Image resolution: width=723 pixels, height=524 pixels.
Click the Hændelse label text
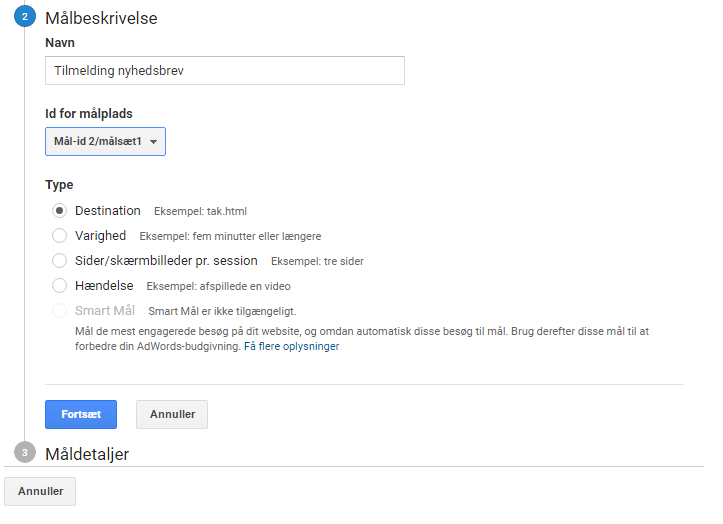click(x=104, y=286)
